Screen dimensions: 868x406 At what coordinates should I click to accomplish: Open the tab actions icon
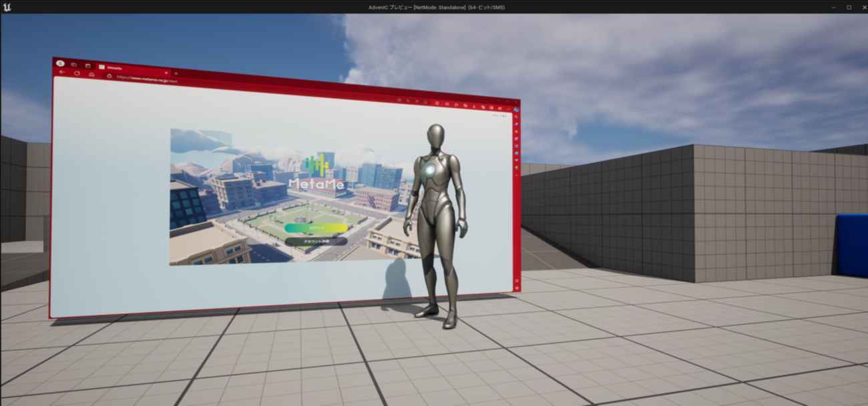87,65
